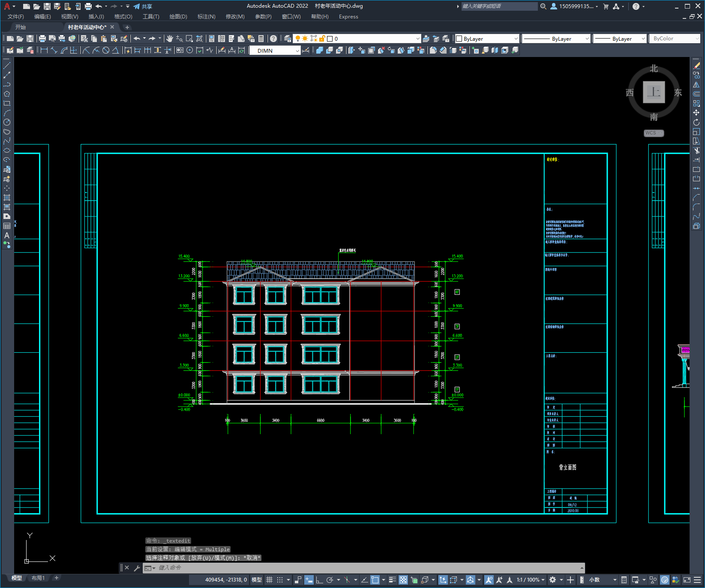This screenshot has width=705, height=588.
Task: Select the Line draw tool
Action: point(7,66)
